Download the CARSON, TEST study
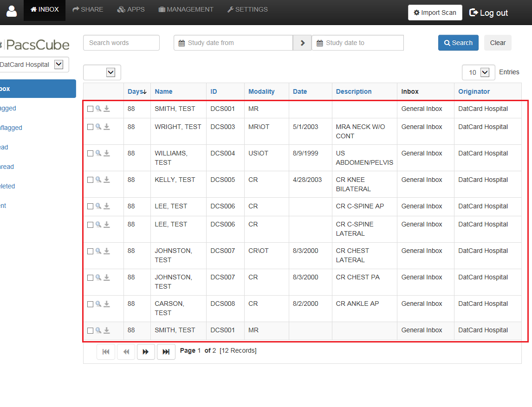 106,304
